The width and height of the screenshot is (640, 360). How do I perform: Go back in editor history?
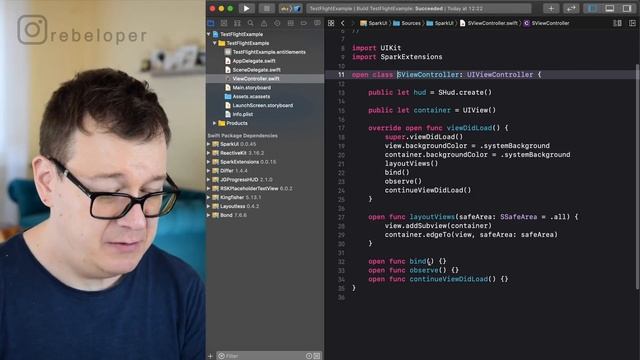[x=343, y=23]
